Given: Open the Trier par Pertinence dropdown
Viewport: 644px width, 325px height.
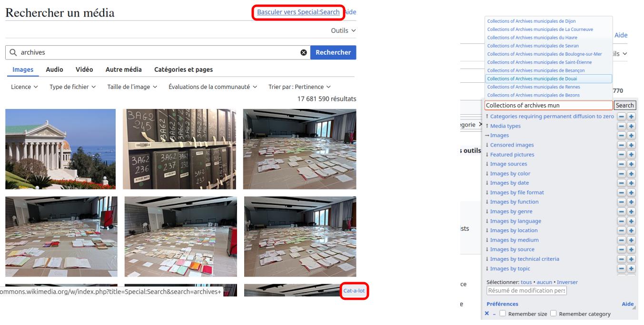Looking at the screenshot, I should pyautogui.click(x=299, y=87).
